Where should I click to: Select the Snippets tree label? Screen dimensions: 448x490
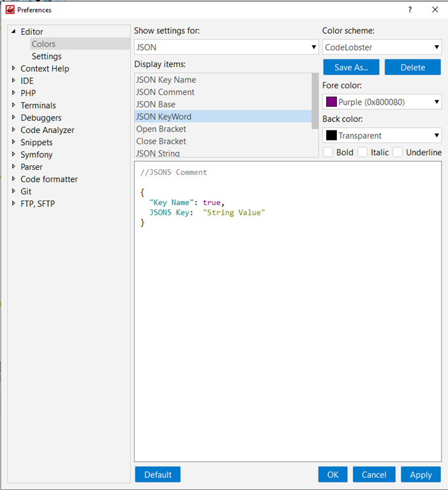36,142
